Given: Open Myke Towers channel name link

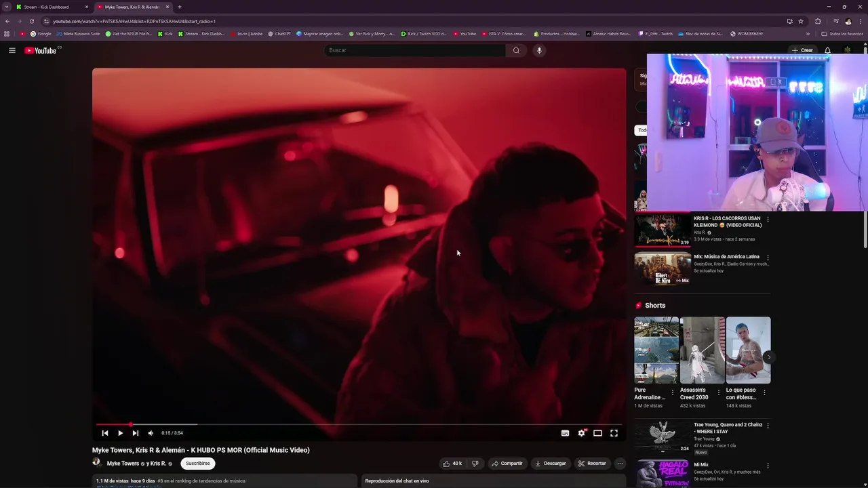Looking at the screenshot, I should pyautogui.click(x=123, y=464).
